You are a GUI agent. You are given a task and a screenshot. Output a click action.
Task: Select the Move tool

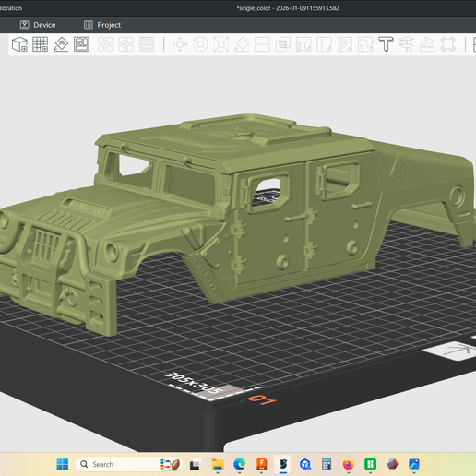(180, 44)
